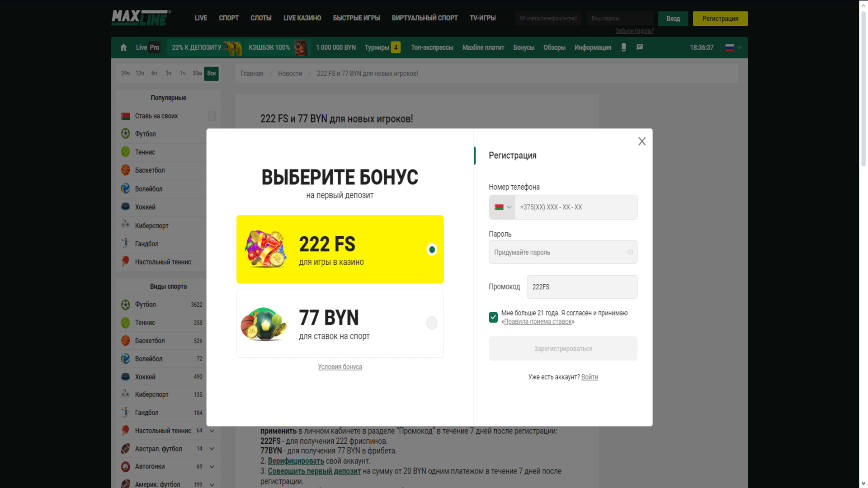
Task: Open 22% К ДЕПОЗИТУ promo
Action: [205, 47]
